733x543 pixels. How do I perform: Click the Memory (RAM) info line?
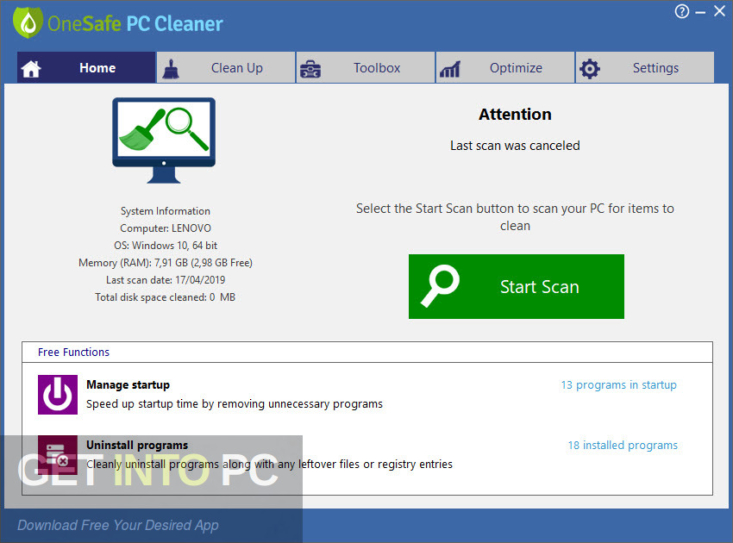point(165,263)
